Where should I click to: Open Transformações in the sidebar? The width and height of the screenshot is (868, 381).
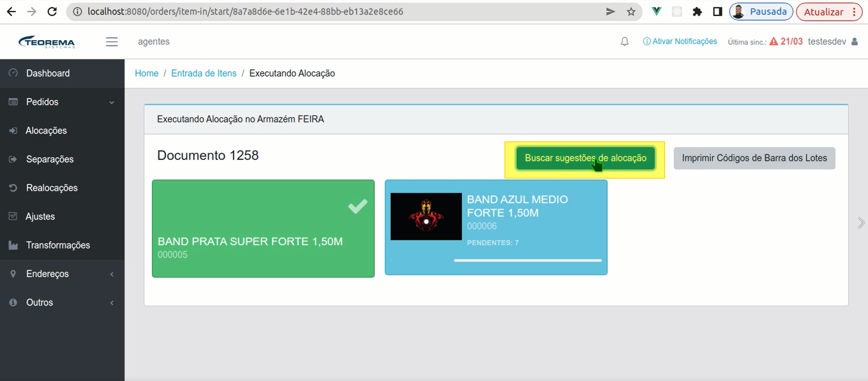coord(62,245)
